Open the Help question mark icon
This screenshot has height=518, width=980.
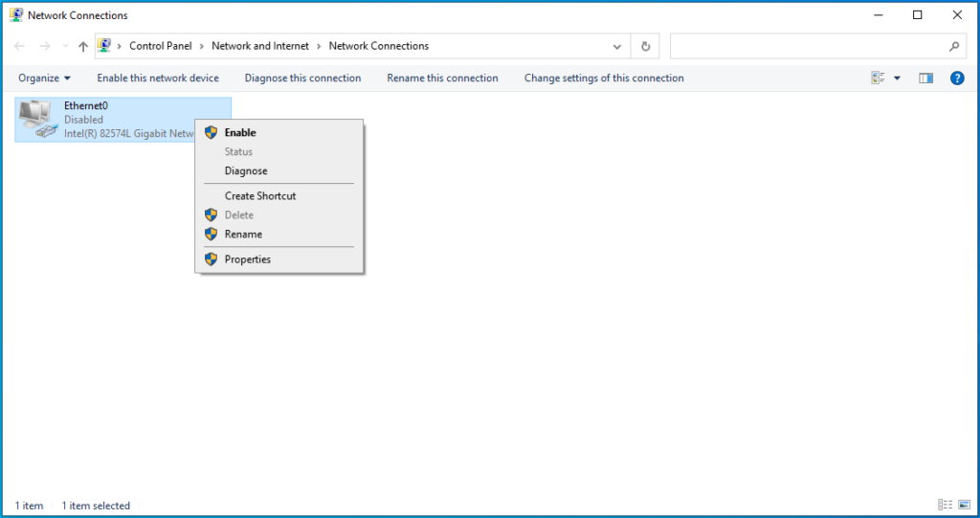[x=957, y=79]
